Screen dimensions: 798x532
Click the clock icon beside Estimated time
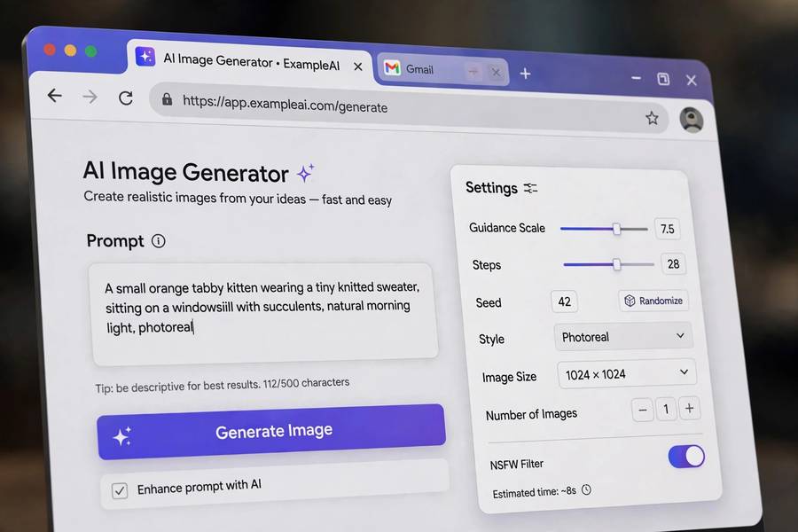tap(586, 489)
